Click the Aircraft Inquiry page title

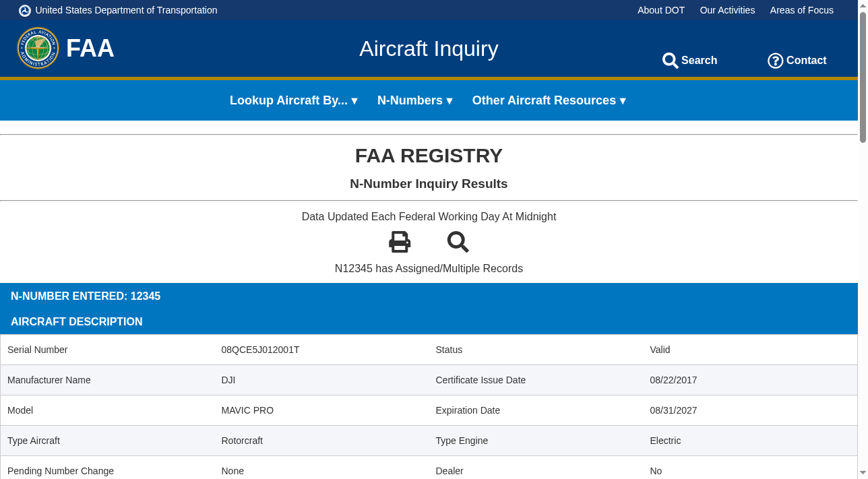pyautogui.click(x=429, y=49)
